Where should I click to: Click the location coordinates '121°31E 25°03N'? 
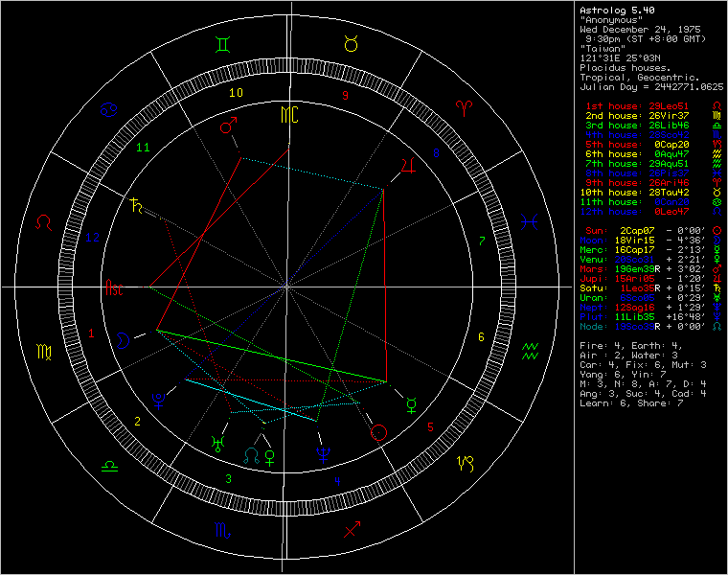[x=620, y=58]
